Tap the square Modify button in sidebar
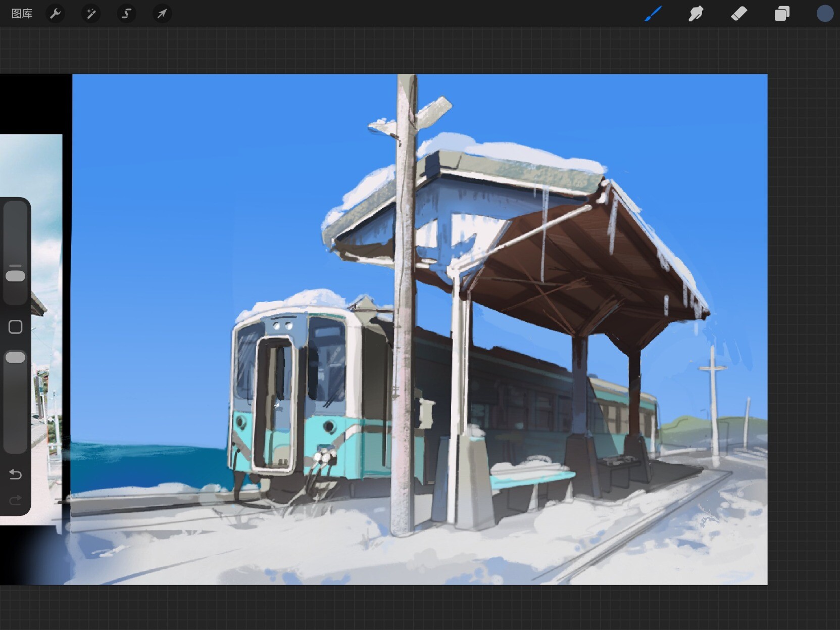This screenshot has width=840, height=630. click(x=15, y=327)
